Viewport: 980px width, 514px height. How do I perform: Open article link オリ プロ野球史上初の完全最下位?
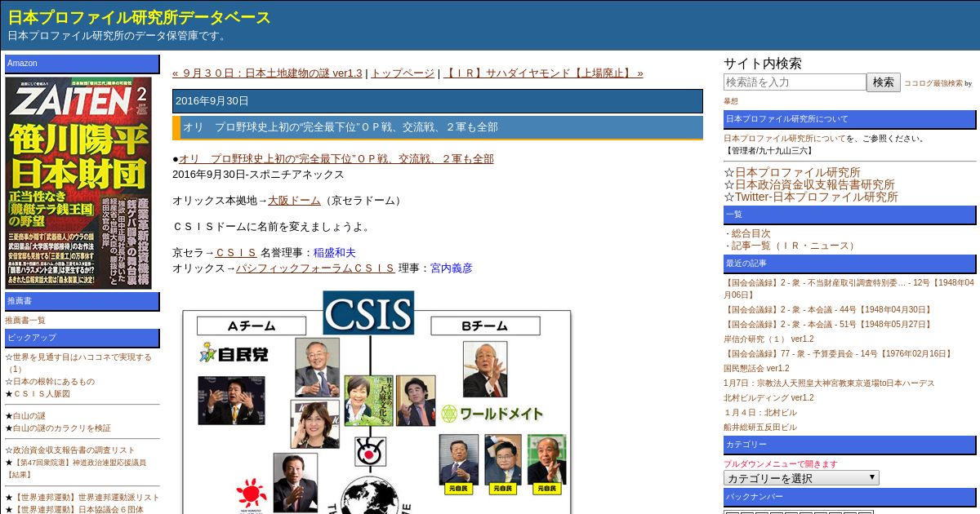[x=336, y=158]
